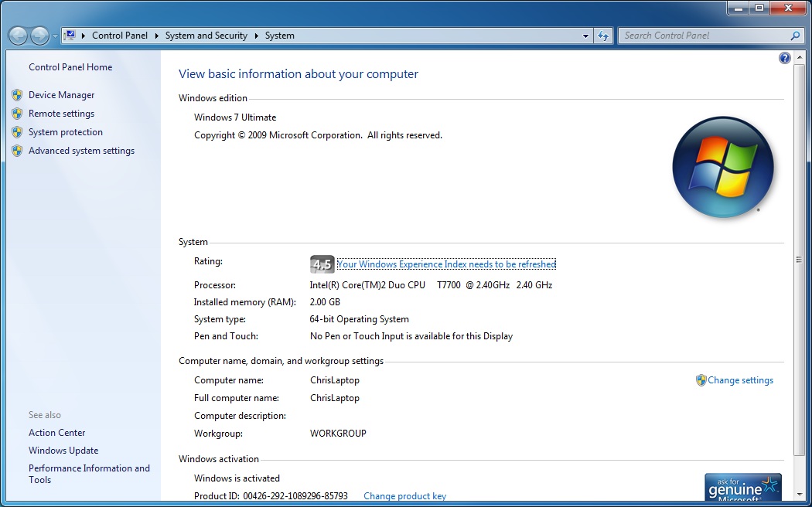This screenshot has height=507, width=812.
Task: Open Action Center link
Action: pos(57,433)
